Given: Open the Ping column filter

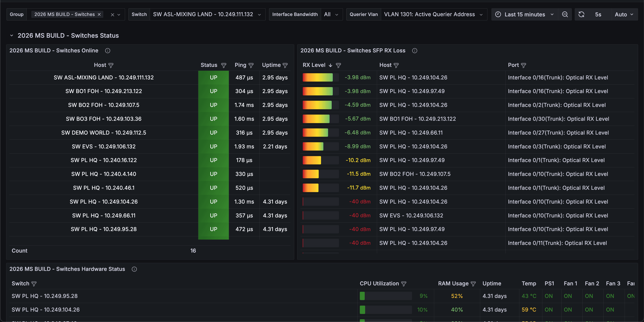Looking at the screenshot, I should pos(251,65).
